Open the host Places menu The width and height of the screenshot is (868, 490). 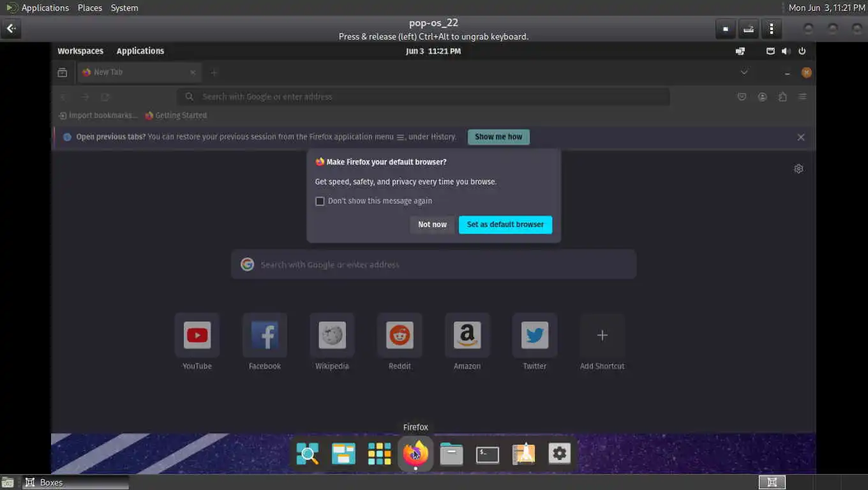pyautogui.click(x=90, y=8)
